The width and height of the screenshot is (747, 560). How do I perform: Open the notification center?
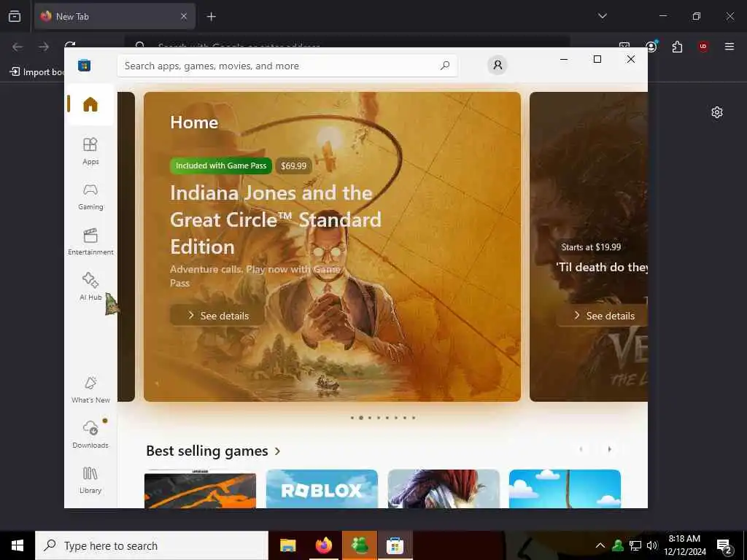(724, 546)
